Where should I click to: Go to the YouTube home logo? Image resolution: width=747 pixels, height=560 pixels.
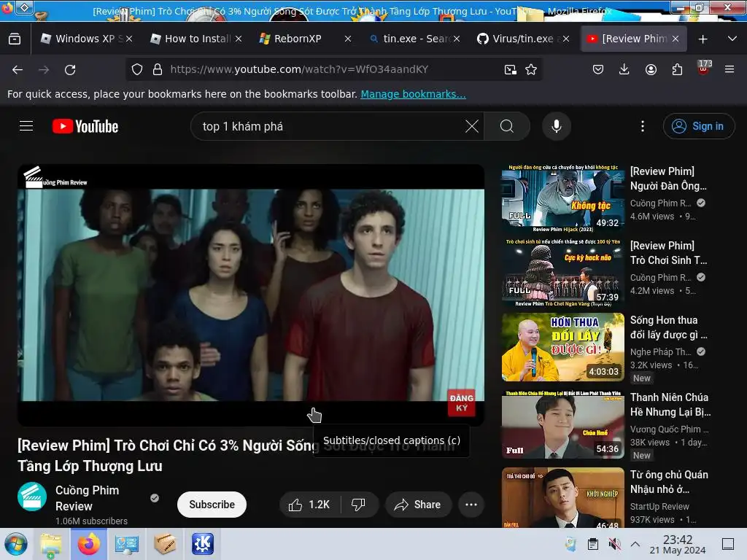click(85, 126)
